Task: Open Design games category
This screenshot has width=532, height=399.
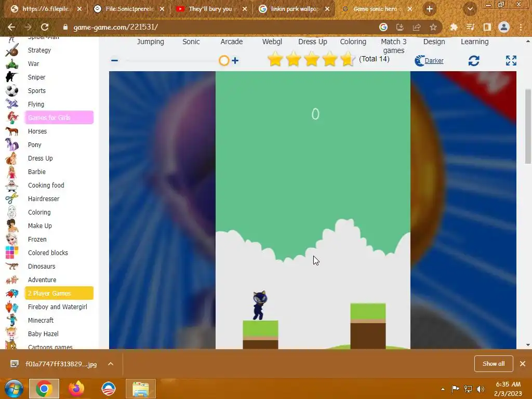Action: coord(434,42)
